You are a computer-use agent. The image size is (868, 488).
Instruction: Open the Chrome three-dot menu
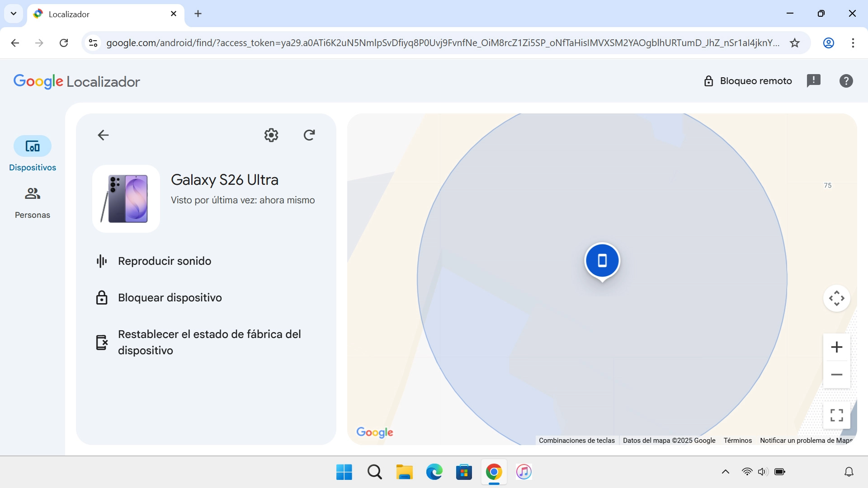(x=853, y=42)
